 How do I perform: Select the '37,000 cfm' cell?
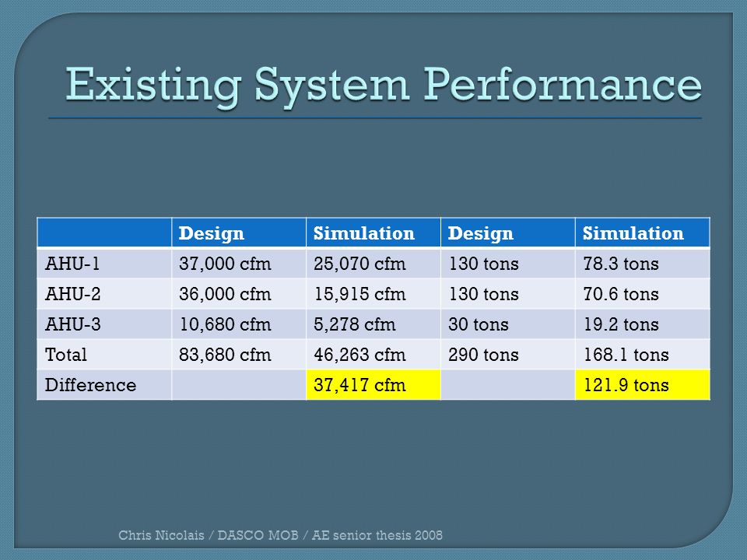point(239,264)
